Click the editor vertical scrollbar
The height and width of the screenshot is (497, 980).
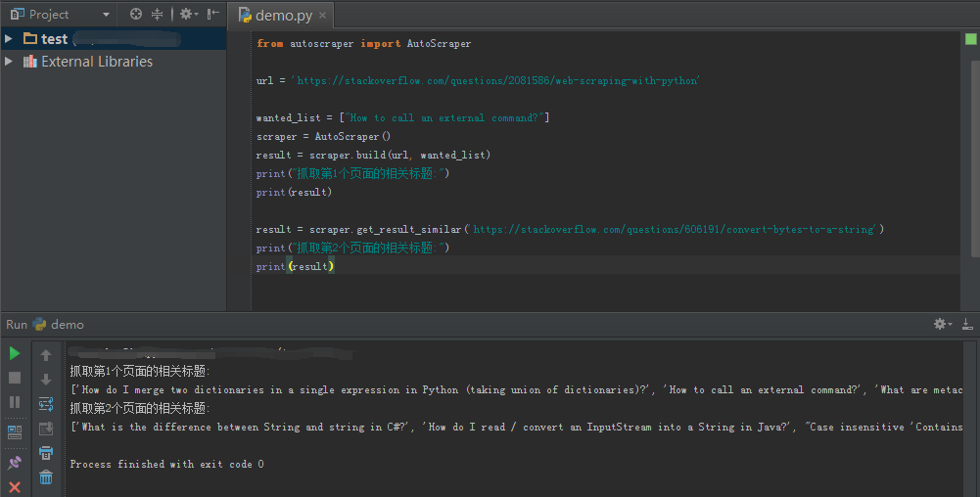[x=975, y=158]
